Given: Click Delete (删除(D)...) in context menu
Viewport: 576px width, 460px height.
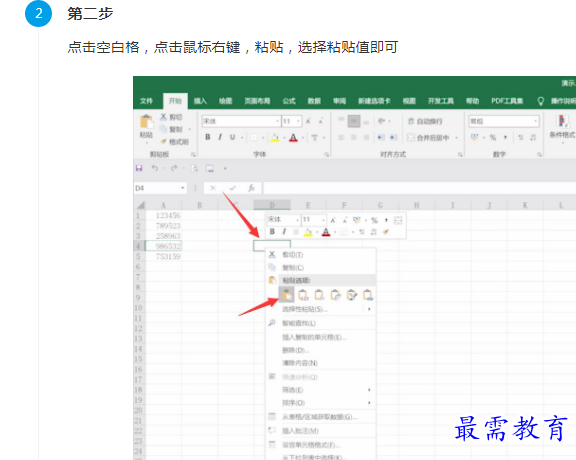Looking at the screenshot, I should (320, 350).
